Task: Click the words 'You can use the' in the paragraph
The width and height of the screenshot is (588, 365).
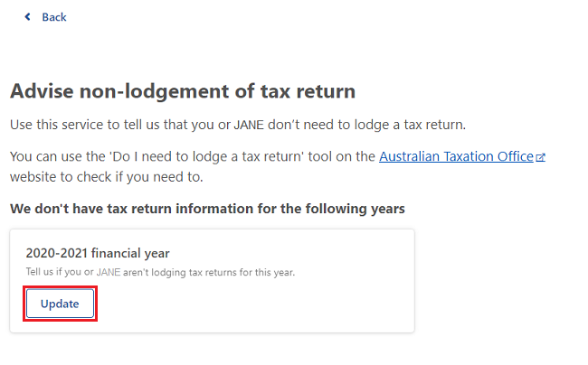Action: (58, 156)
